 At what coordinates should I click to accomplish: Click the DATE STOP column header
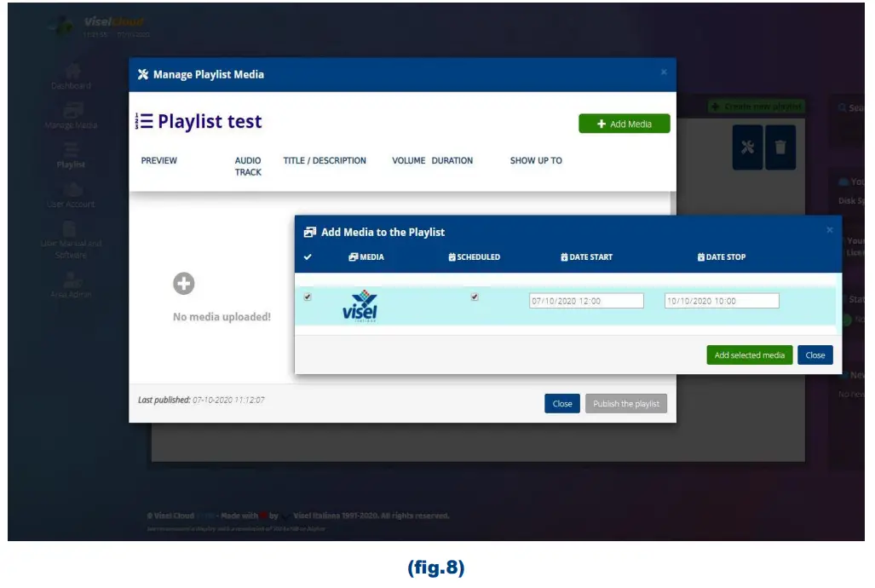coord(722,257)
